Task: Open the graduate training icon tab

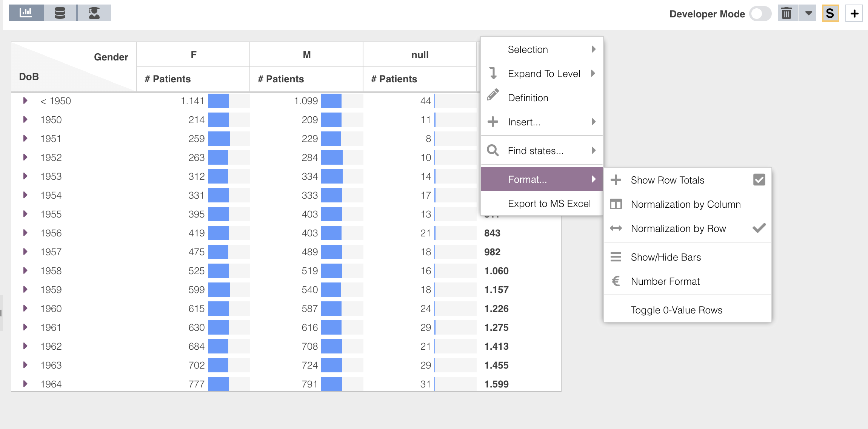Action: point(94,13)
